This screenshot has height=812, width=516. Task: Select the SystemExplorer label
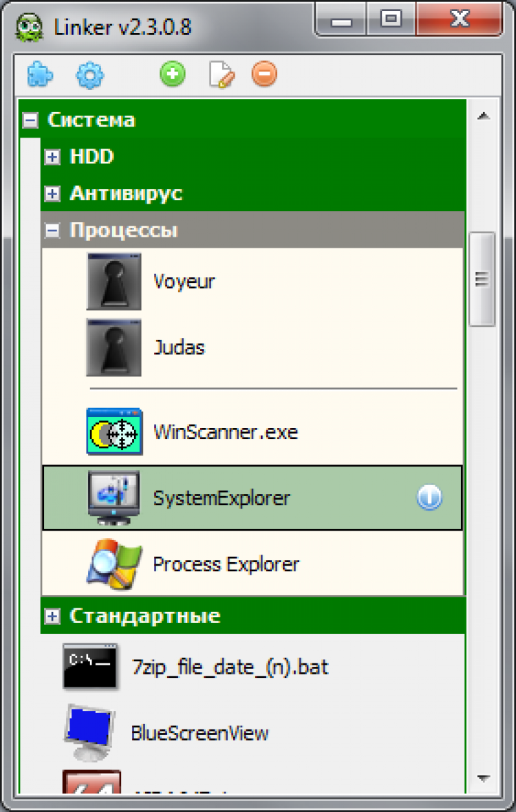(x=222, y=498)
